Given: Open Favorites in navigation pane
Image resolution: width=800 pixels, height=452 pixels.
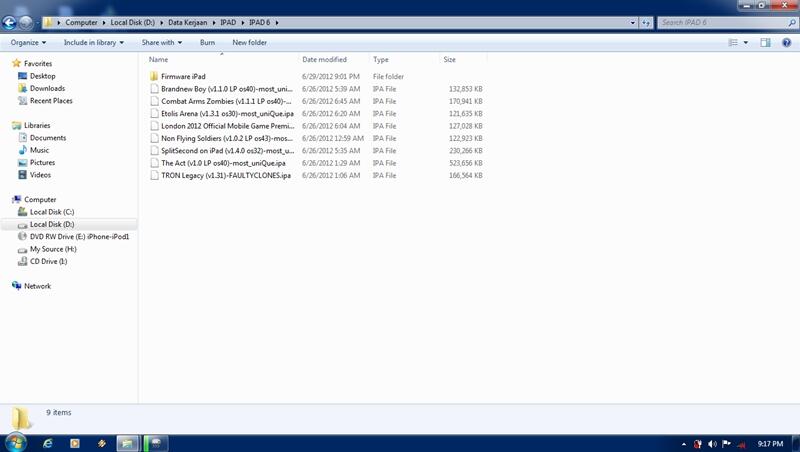Looking at the screenshot, I should pyautogui.click(x=38, y=64).
